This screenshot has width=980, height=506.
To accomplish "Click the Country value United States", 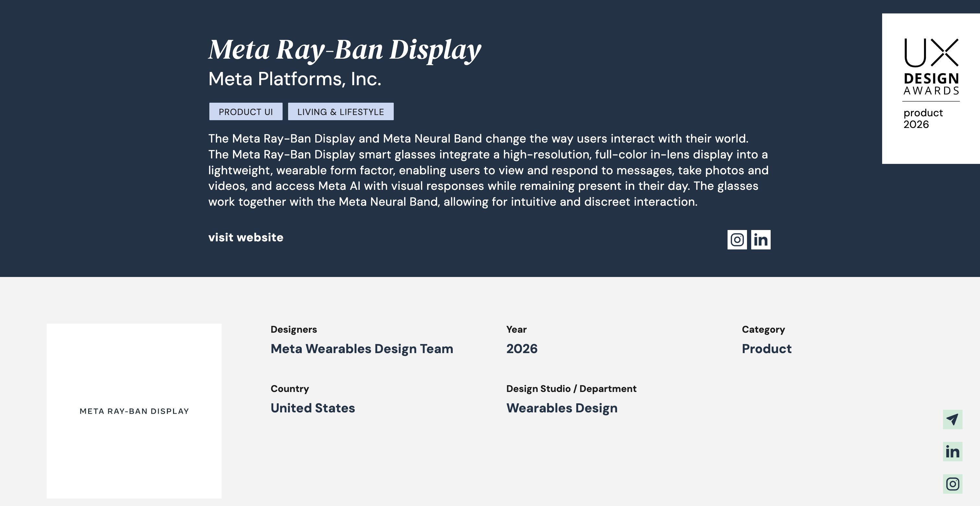I will pos(313,408).
